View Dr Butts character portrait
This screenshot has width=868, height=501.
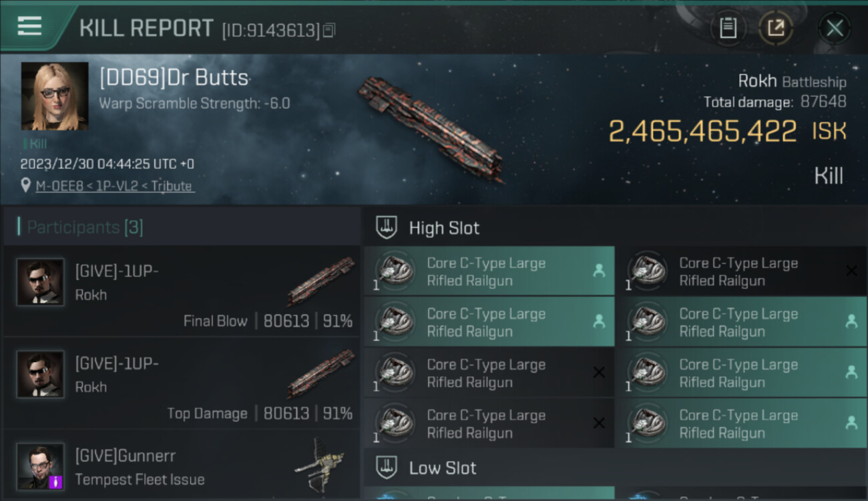point(55,96)
